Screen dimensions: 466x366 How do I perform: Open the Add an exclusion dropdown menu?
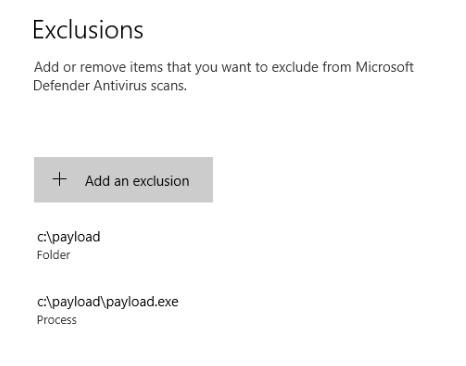tap(123, 180)
